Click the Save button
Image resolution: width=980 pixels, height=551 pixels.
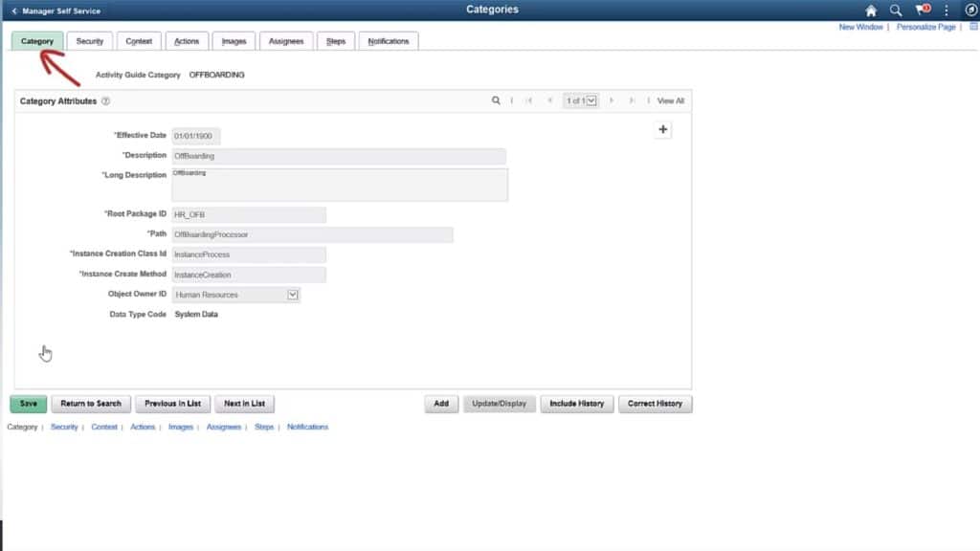click(x=27, y=403)
